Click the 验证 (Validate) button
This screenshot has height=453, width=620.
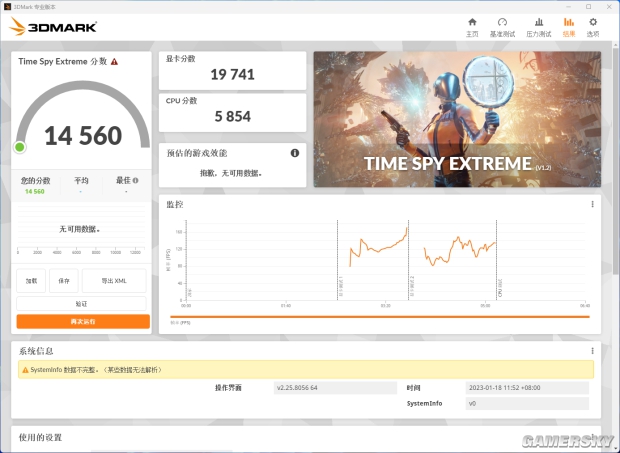tap(81, 304)
